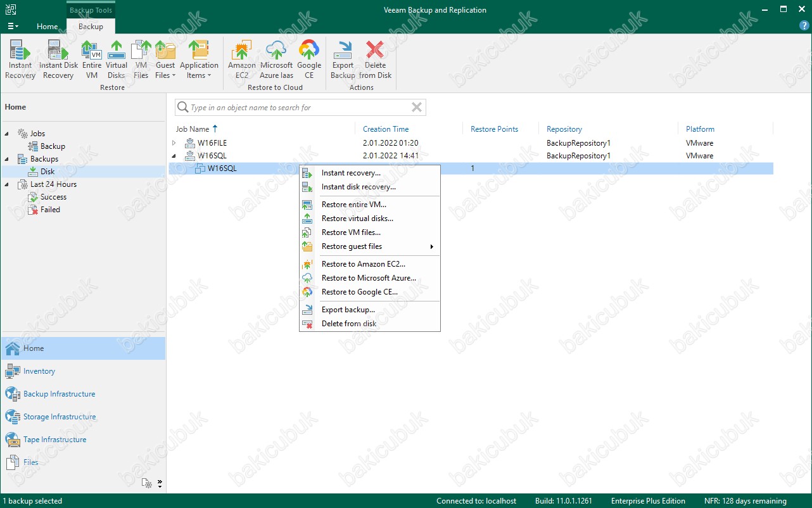Open the Guest Files ribbon dropdown
The width and height of the screenshot is (812, 508).
[165, 60]
